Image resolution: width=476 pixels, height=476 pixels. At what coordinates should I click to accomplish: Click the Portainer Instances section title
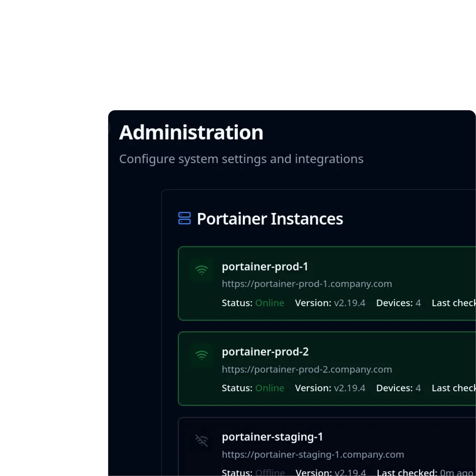(x=270, y=219)
